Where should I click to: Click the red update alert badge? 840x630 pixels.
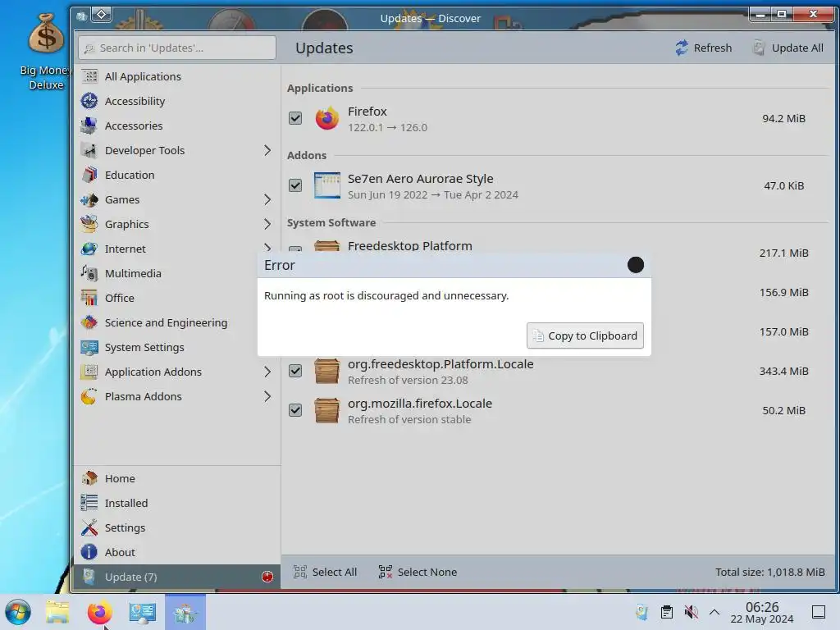(267, 577)
